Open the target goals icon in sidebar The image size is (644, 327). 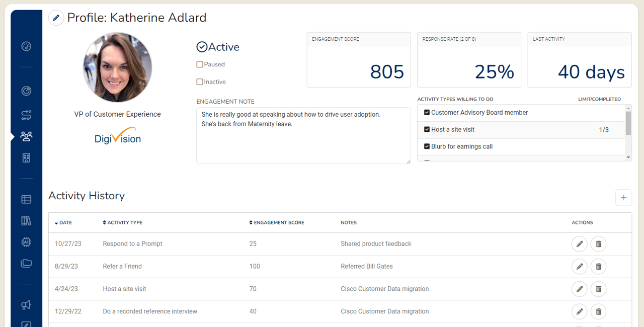(26, 91)
